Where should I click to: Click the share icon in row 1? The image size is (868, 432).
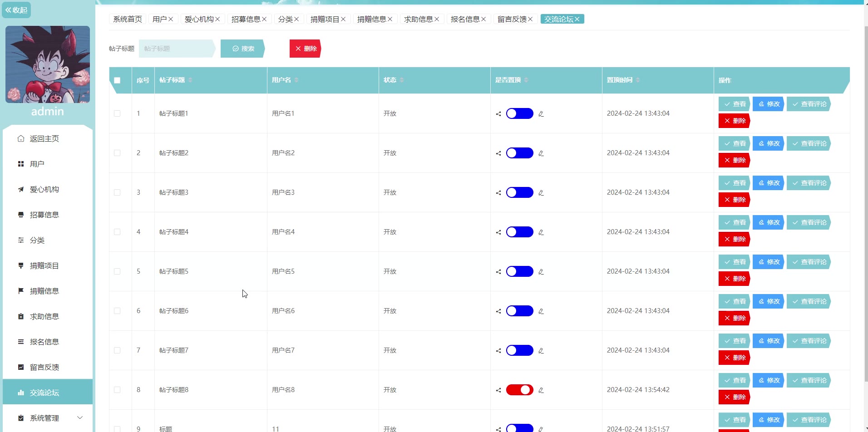coord(498,114)
